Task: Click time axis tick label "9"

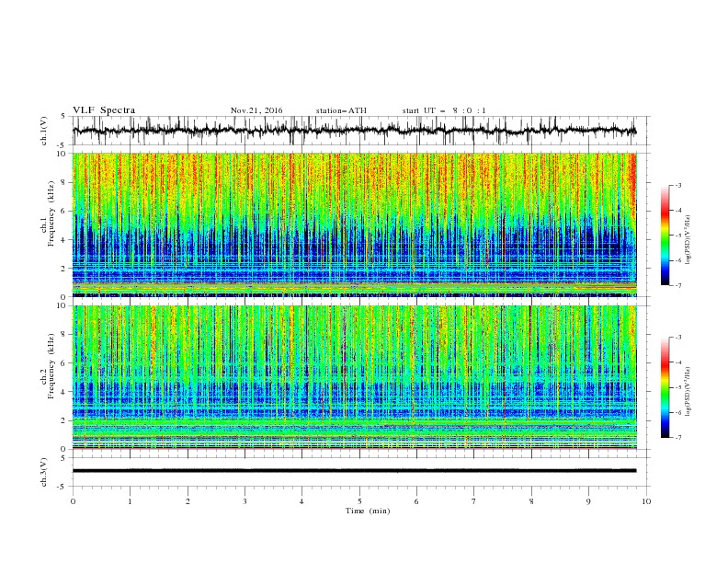Action: pyautogui.click(x=588, y=501)
